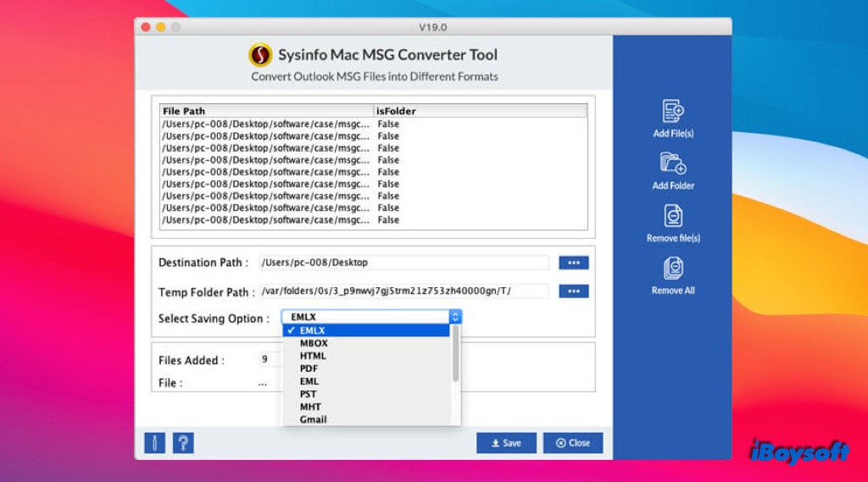Click the Add Folder icon
The width and height of the screenshot is (868, 482).
(672, 163)
